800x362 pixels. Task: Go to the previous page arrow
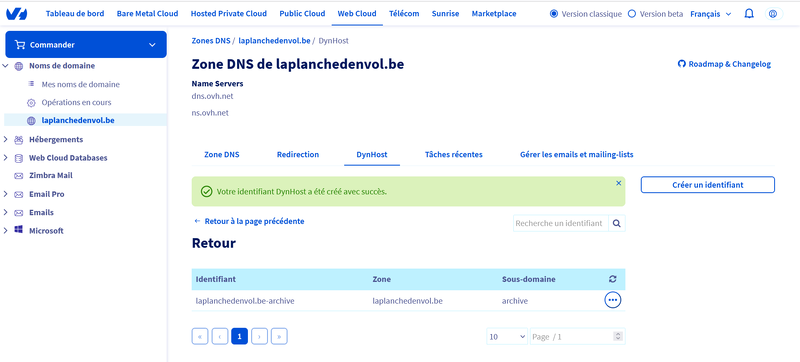click(220, 337)
